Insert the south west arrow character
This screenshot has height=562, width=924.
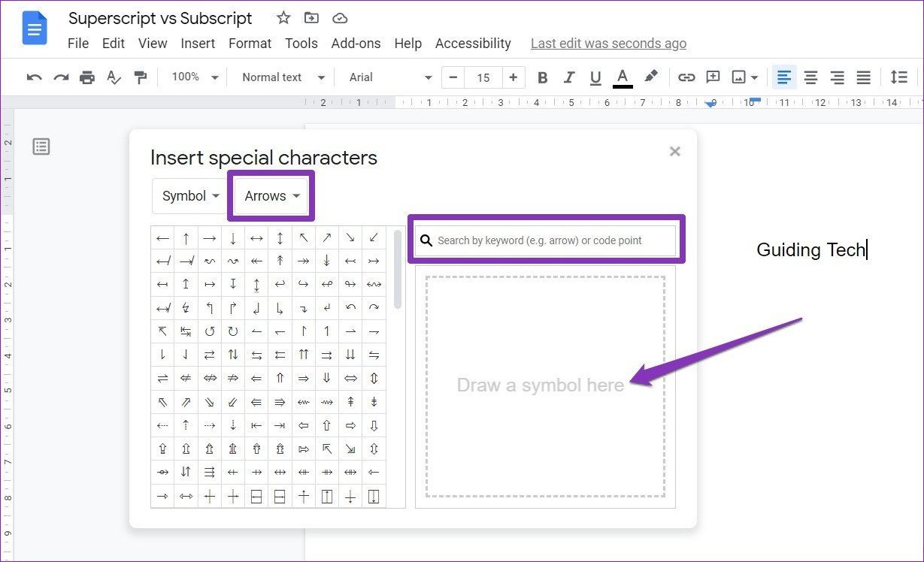tap(374, 238)
